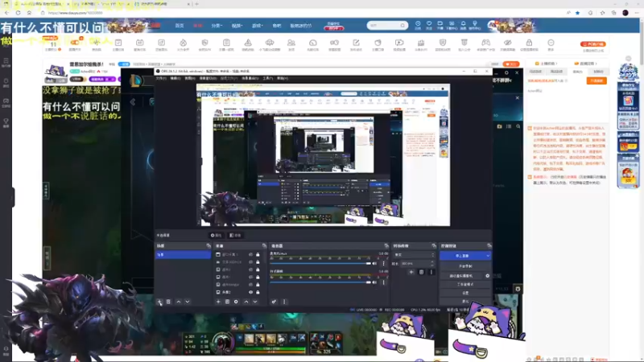Click the Douyu search input field
The width and height of the screenshot is (644, 362).
(385, 26)
